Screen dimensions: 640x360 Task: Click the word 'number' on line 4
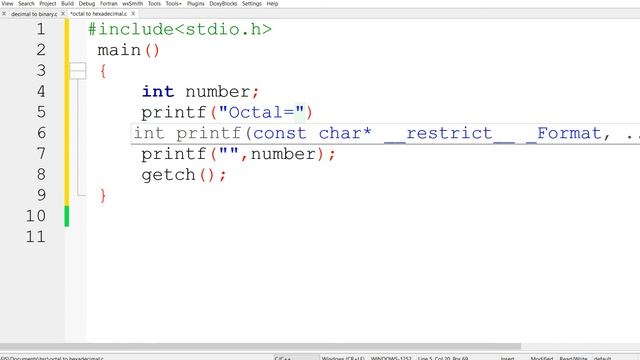point(218,91)
